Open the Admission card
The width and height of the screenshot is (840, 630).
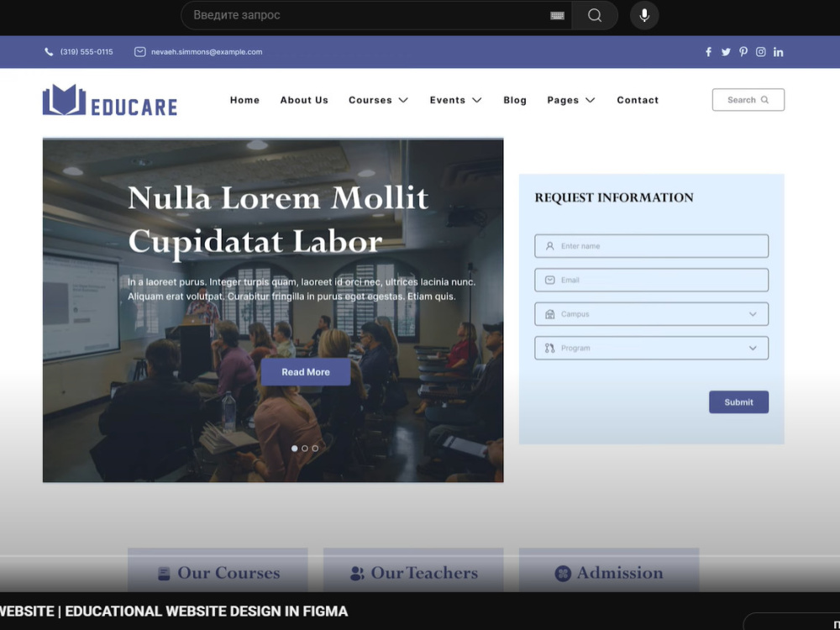tap(609, 570)
